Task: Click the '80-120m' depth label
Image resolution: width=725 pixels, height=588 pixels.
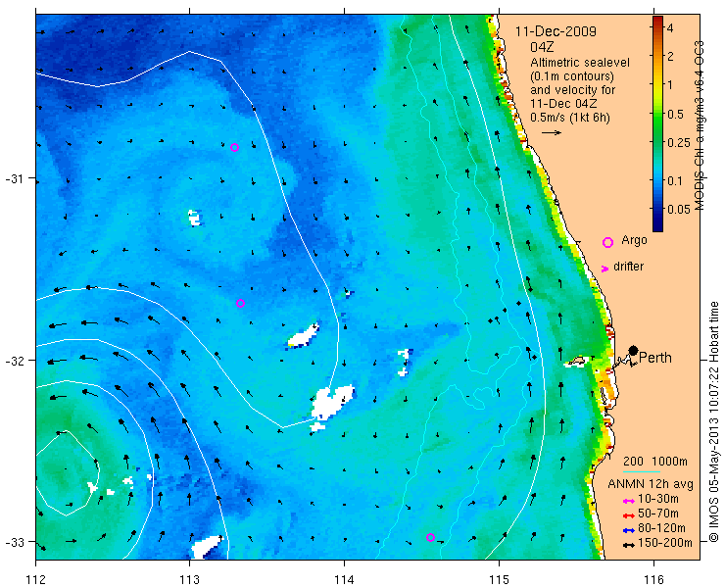Action: click(x=661, y=528)
